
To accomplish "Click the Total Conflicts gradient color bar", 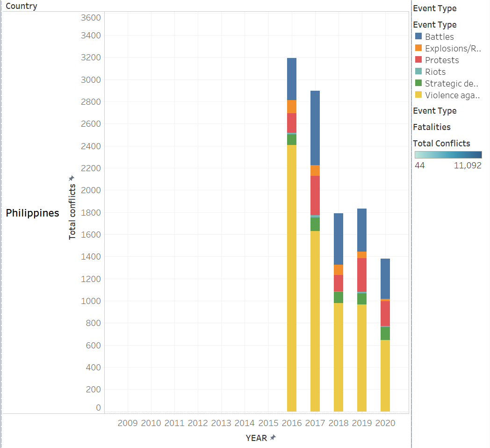I will [448, 155].
